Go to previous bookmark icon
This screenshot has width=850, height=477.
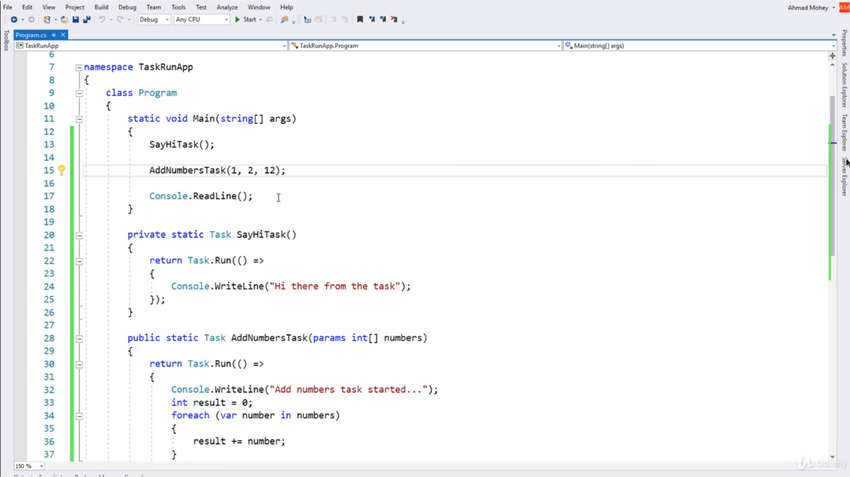click(x=372, y=20)
